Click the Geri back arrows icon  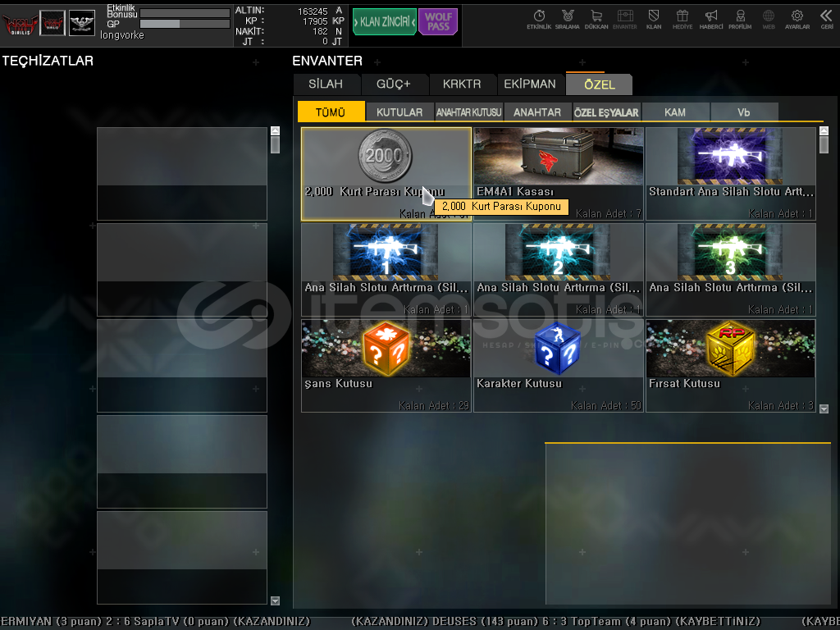[827, 20]
